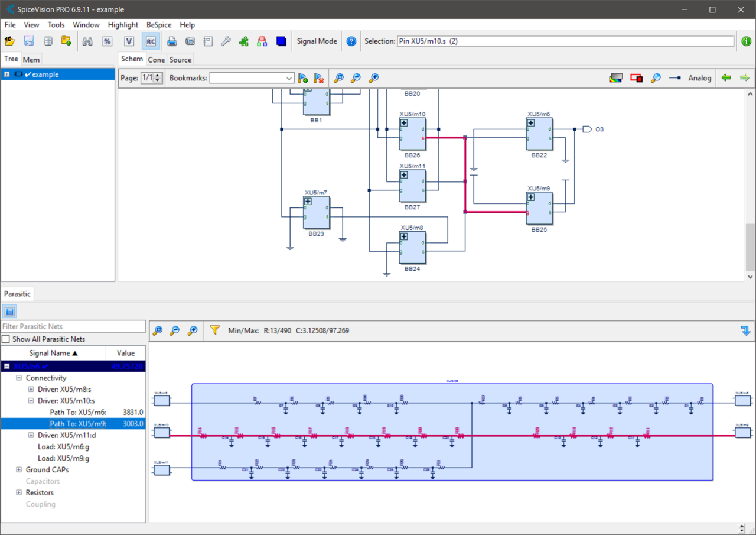Click the add bookmark flag icon
756x535 pixels.
[x=303, y=78]
